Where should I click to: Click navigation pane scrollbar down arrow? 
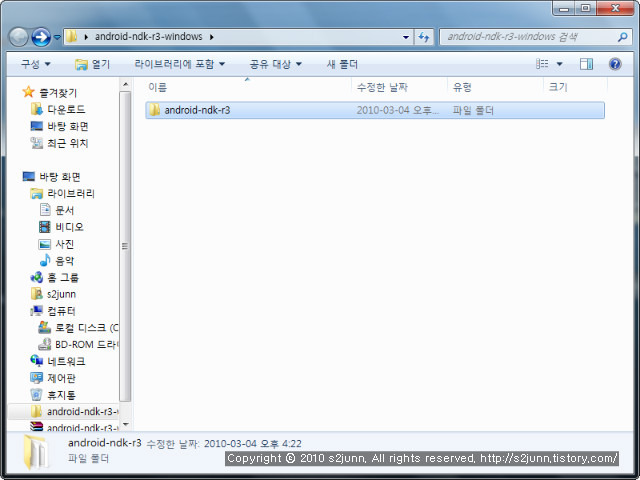(125, 425)
